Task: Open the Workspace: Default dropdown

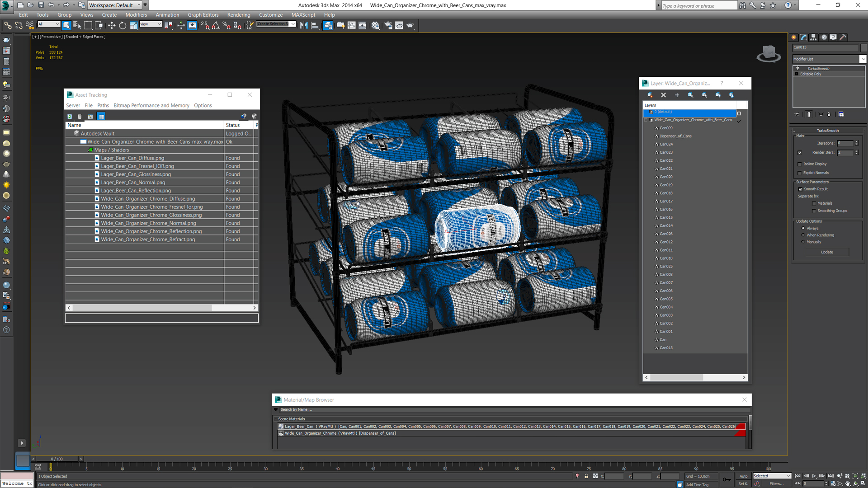Action: pos(114,5)
